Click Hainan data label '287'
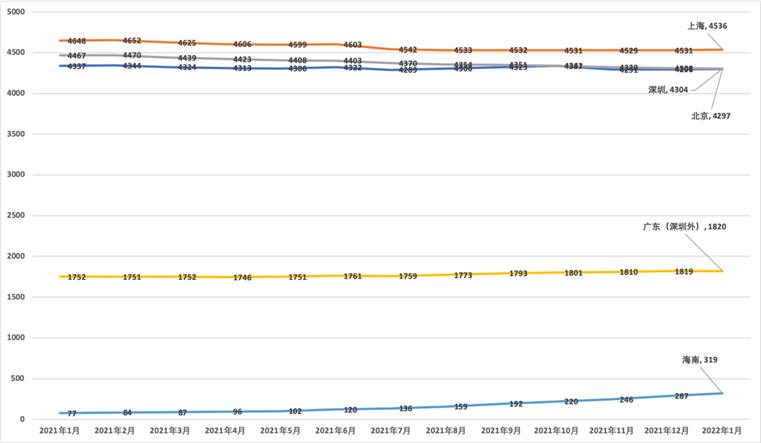Screen dimensions: 761x443 (x=681, y=396)
